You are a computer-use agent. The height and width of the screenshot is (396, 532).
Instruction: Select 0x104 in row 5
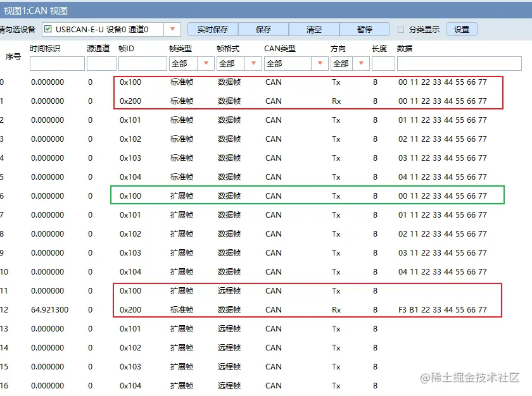[130, 177]
